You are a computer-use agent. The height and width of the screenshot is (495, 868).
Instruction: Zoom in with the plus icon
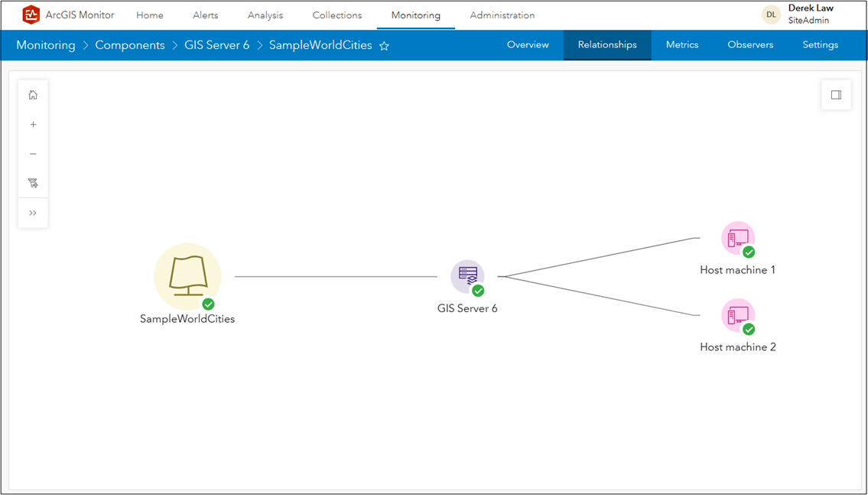point(33,125)
